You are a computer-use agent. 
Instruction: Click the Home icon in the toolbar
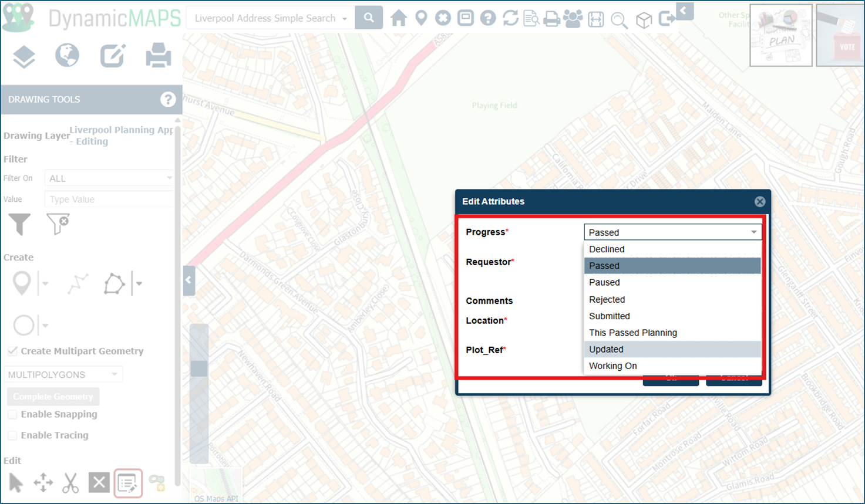click(x=398, y=18)
